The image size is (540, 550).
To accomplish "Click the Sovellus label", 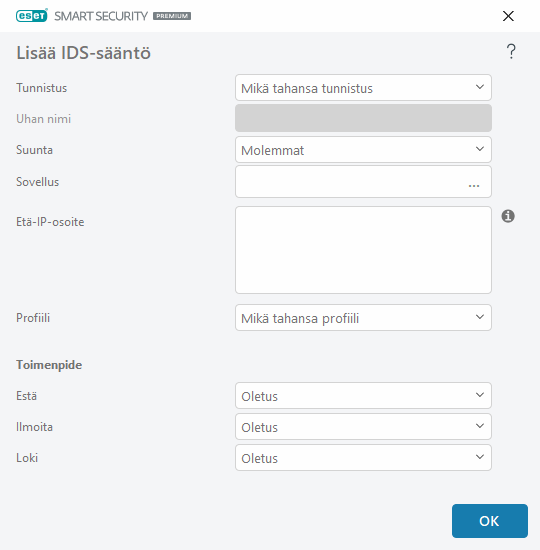I will point(38,182).
